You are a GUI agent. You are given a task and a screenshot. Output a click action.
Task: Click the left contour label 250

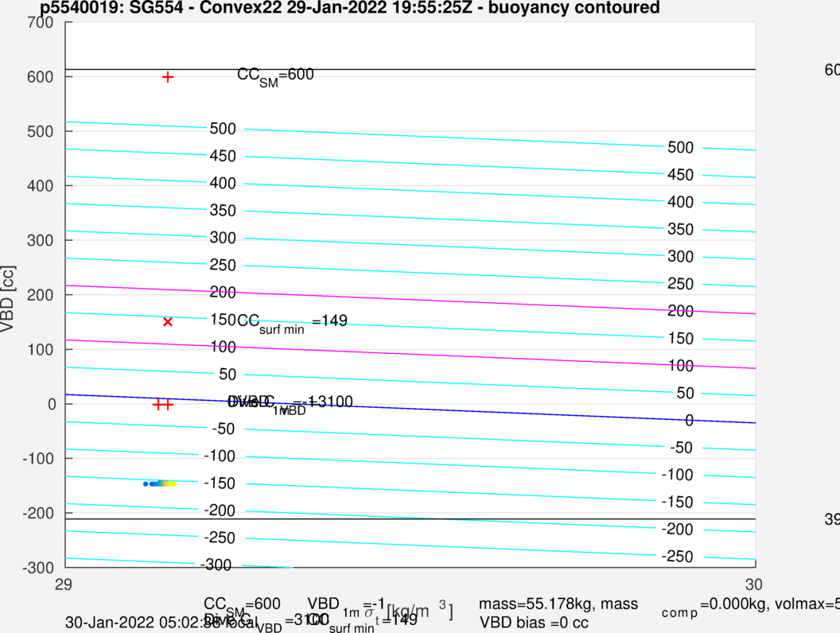click(223, 265)
